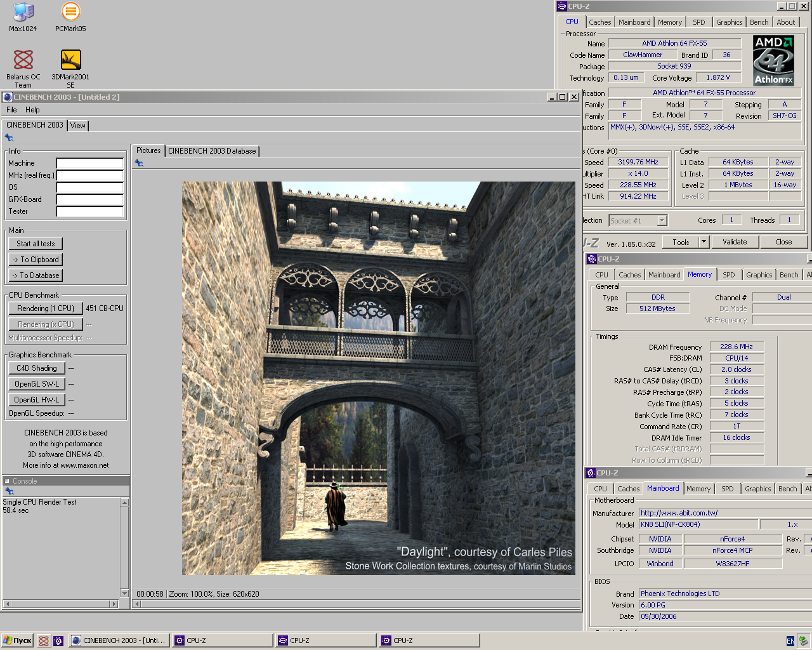
Task: Open the Caches tab in top CPU-Z window
Action: (x=599, y=22)
